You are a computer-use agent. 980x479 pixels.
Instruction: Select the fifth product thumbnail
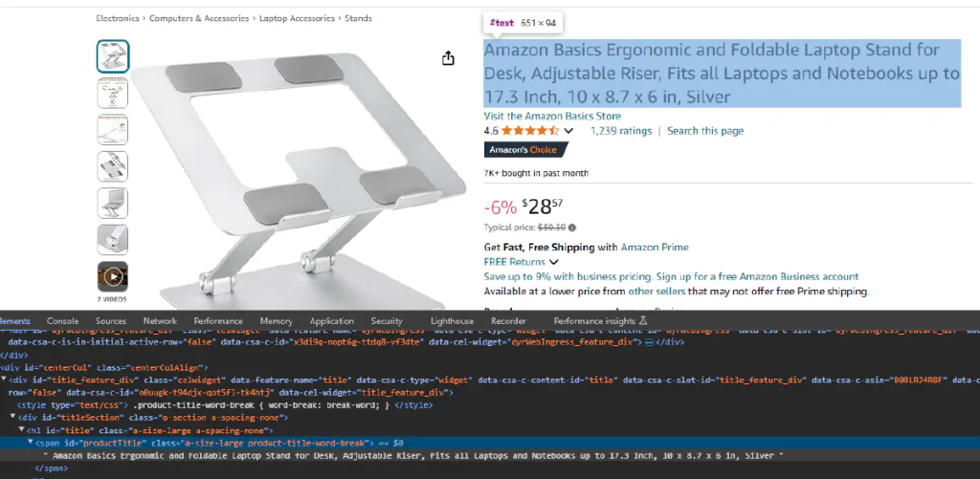pos(113,203)
